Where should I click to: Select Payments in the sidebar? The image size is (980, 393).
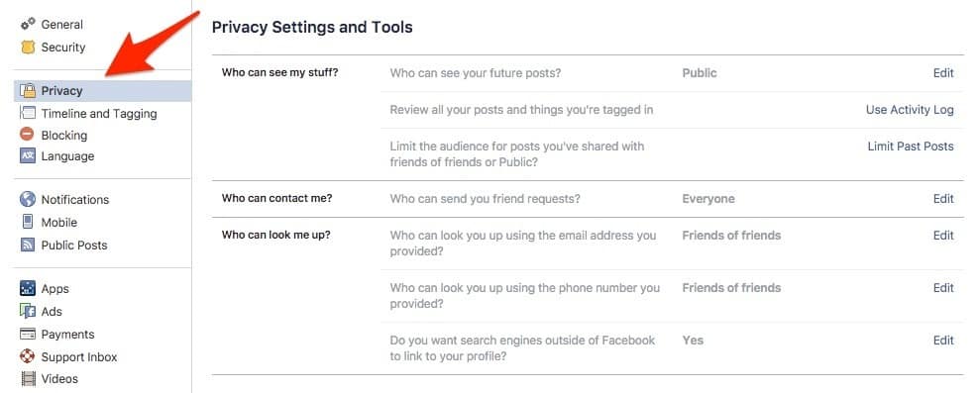coord(67,335)
